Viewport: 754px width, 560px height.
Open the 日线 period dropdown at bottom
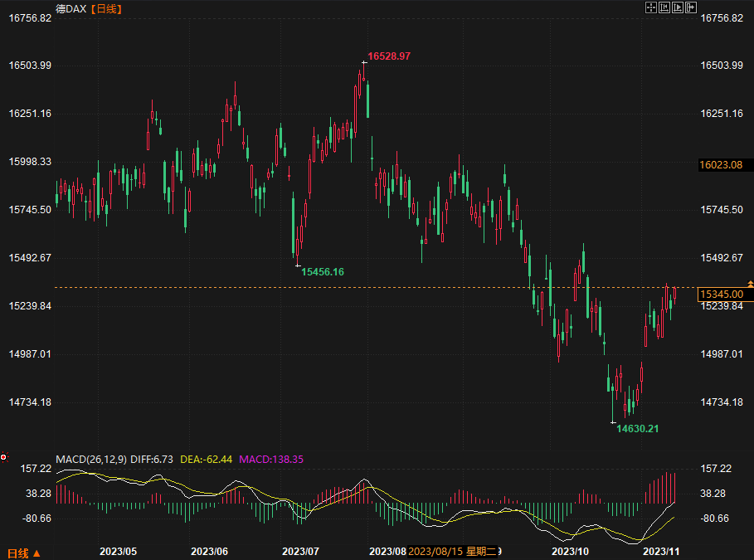(x=23, y=553)
